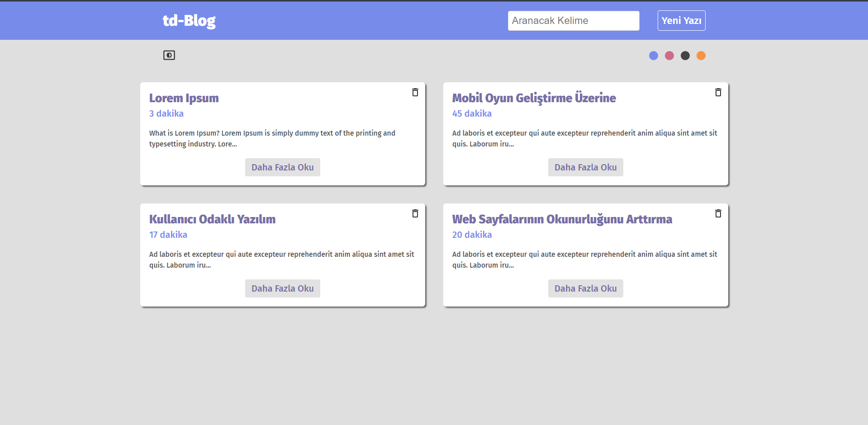The image size is (868, 425).
Task: Open Daha Fazla Oku on Kullanıcı Odaklı Yazılım
Action: [x=283, y=288]
